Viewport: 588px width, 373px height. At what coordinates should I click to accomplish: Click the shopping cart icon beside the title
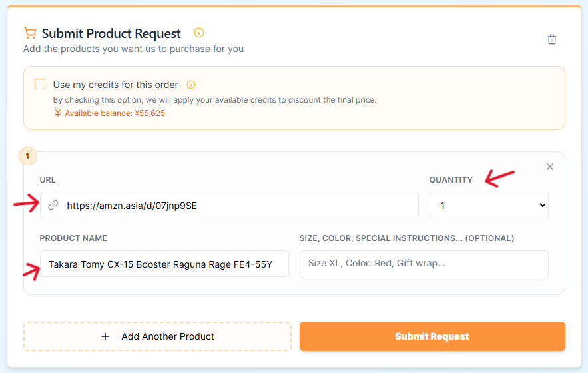29,33
